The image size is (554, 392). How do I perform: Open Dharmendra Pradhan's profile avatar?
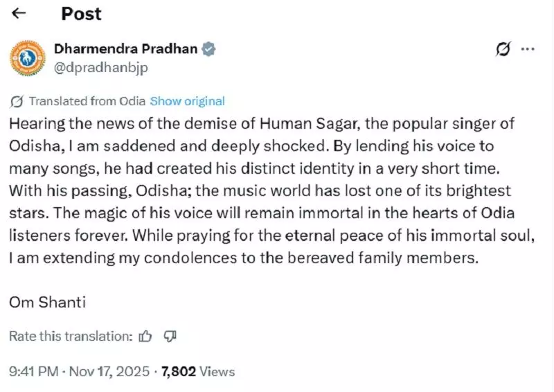click(28, 57)
